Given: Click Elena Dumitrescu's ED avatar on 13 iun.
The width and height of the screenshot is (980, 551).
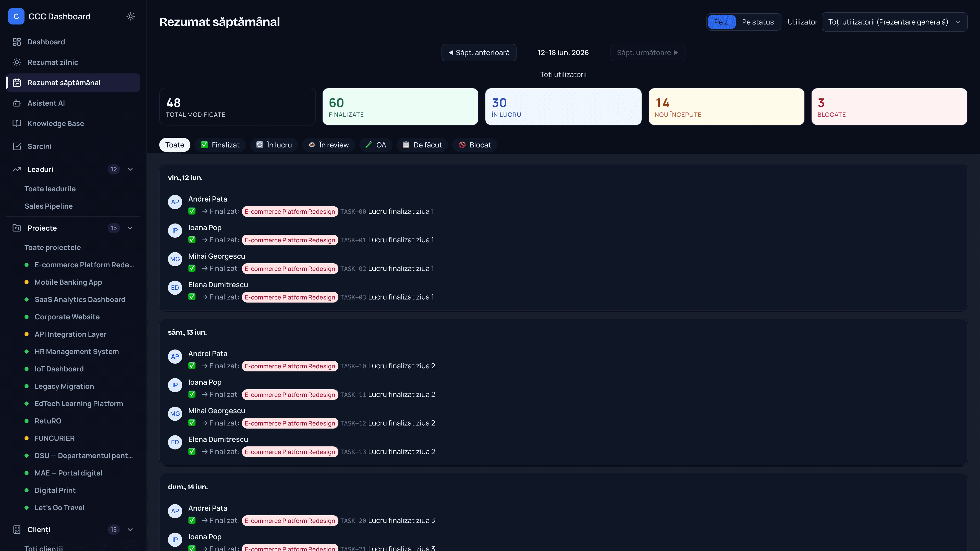Looking at the screenshot, I should coord(175,442).
